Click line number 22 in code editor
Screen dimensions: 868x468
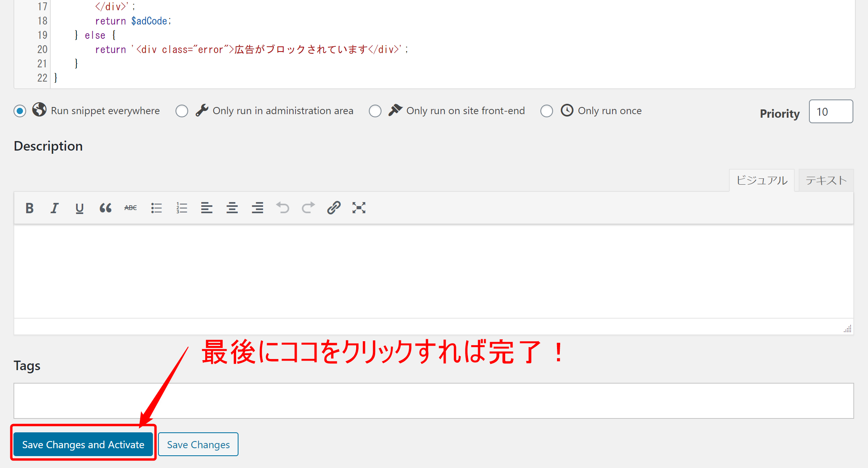point(42,78)
